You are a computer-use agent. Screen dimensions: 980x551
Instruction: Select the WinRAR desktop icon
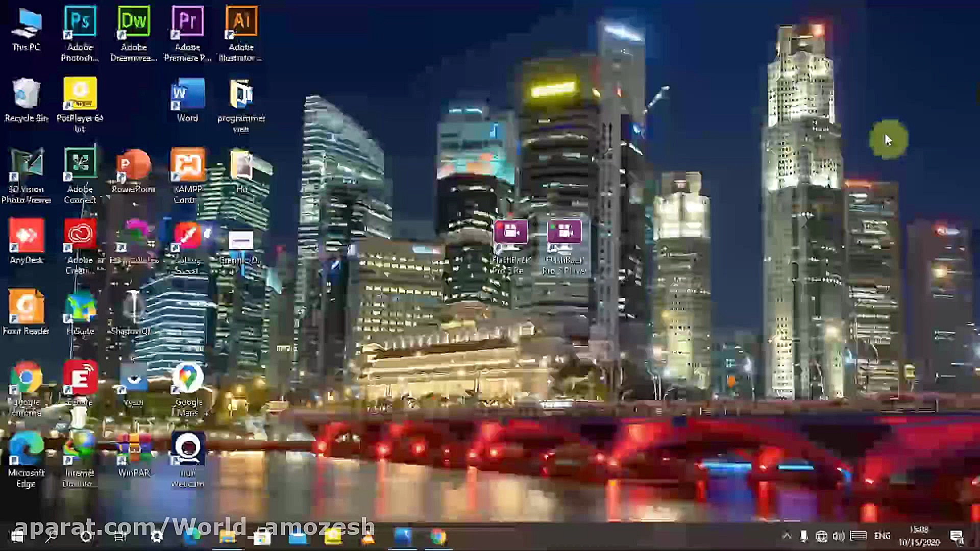(x=134, y=450)
